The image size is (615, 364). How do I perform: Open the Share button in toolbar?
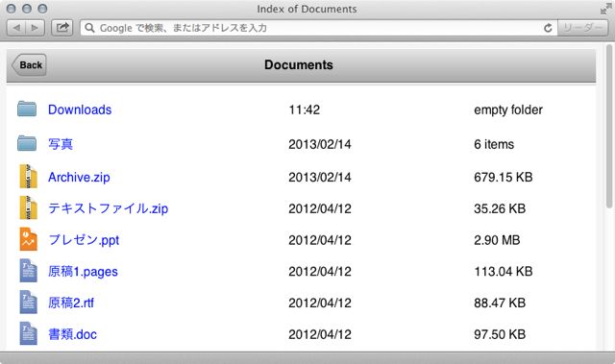pyautogui.click(x=61, y=28)
